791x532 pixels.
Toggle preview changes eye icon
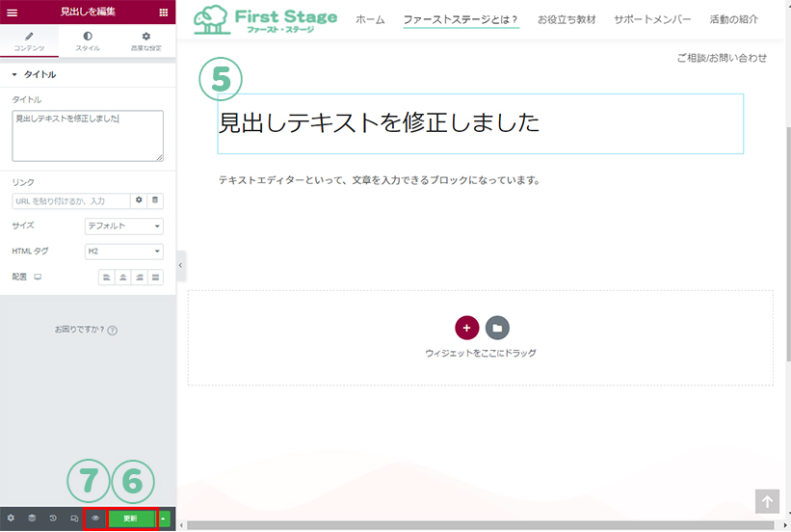point(94,519)
